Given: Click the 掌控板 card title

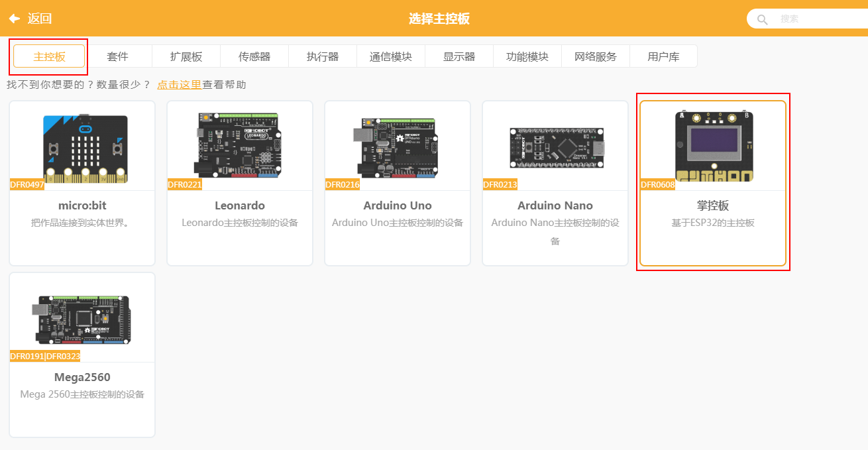Looking at the screenshot, I should pyautogui.click(x=713, y=205).
